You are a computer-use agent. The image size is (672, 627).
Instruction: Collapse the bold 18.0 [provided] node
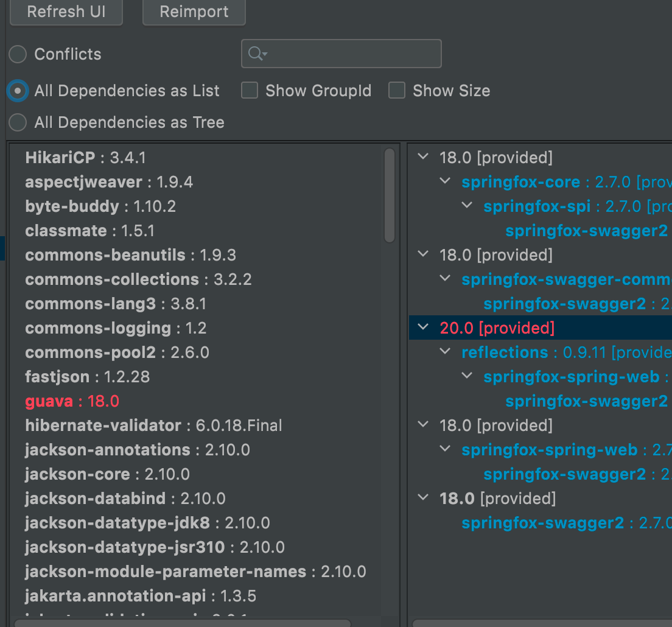click(x=423, y=498)
